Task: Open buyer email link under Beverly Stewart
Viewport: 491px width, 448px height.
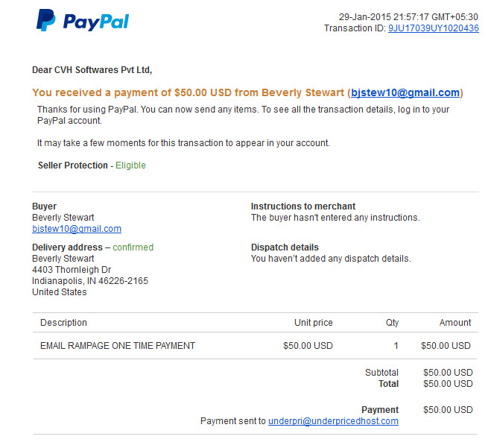Action: pyautogui.click(x=77, y=229)
